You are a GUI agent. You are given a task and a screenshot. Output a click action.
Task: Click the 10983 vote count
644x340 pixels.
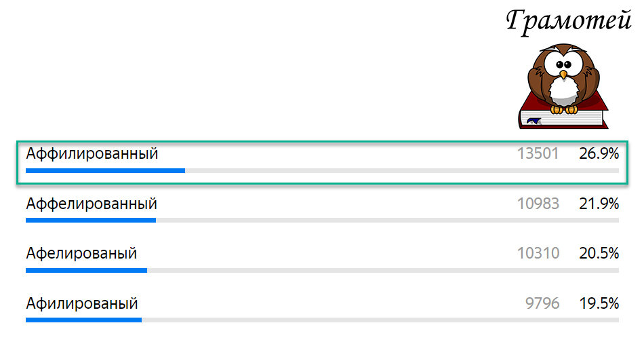[x=538, y=204]
